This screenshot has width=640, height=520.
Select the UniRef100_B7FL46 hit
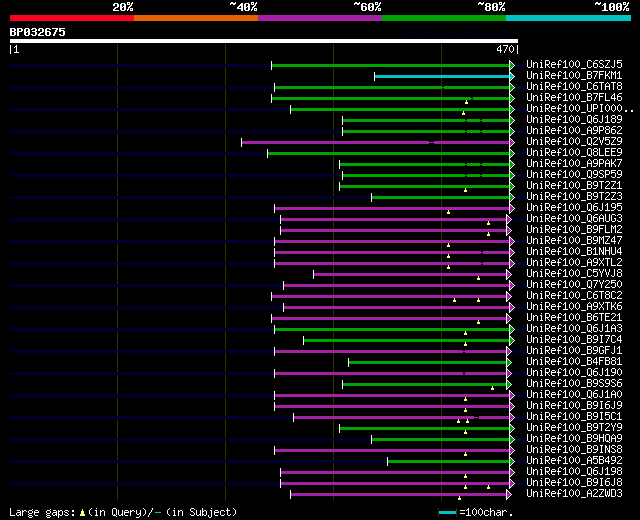tap(574, 98)
